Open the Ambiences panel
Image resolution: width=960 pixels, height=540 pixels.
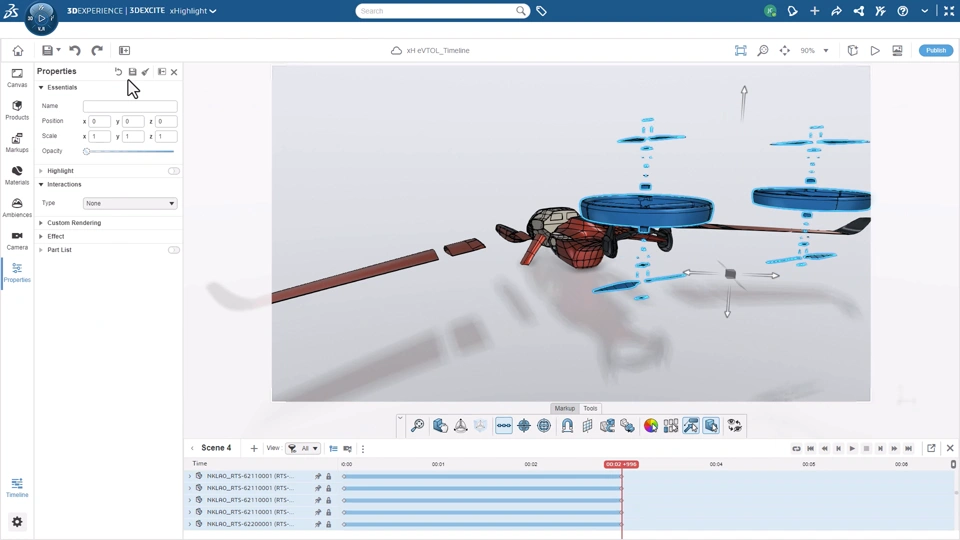coord(17,208)
